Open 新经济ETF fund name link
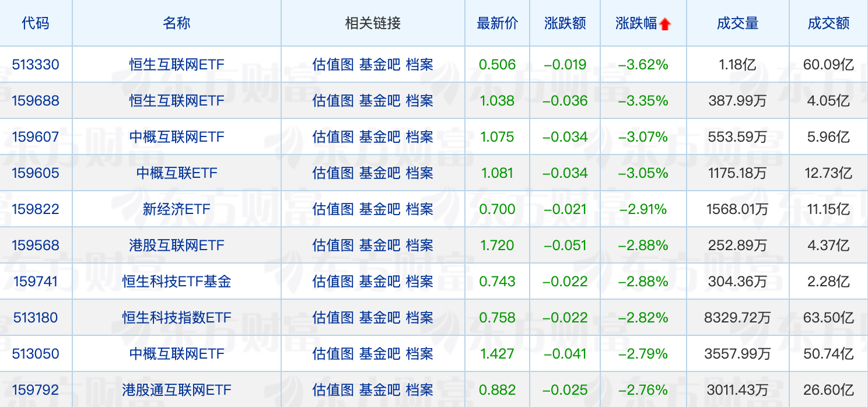Screen dimensions: 868x407 [x=177, y=209]
